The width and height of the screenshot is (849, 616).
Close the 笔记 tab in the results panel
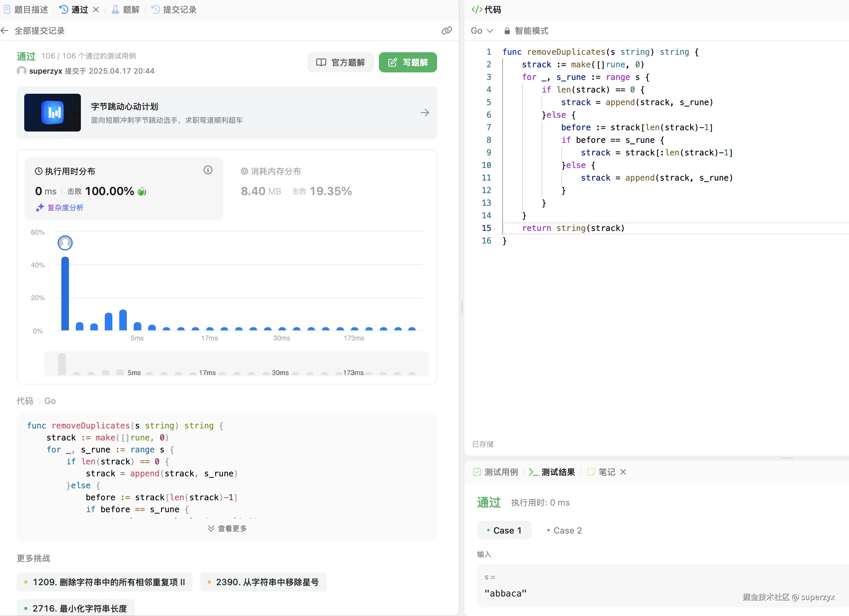623,472
